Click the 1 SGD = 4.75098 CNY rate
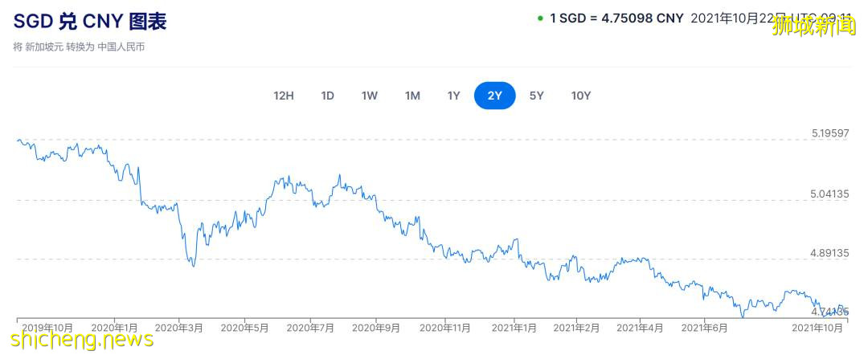Image resolution: width=868 pixels, height=355 pixels. tap(616, 18)
